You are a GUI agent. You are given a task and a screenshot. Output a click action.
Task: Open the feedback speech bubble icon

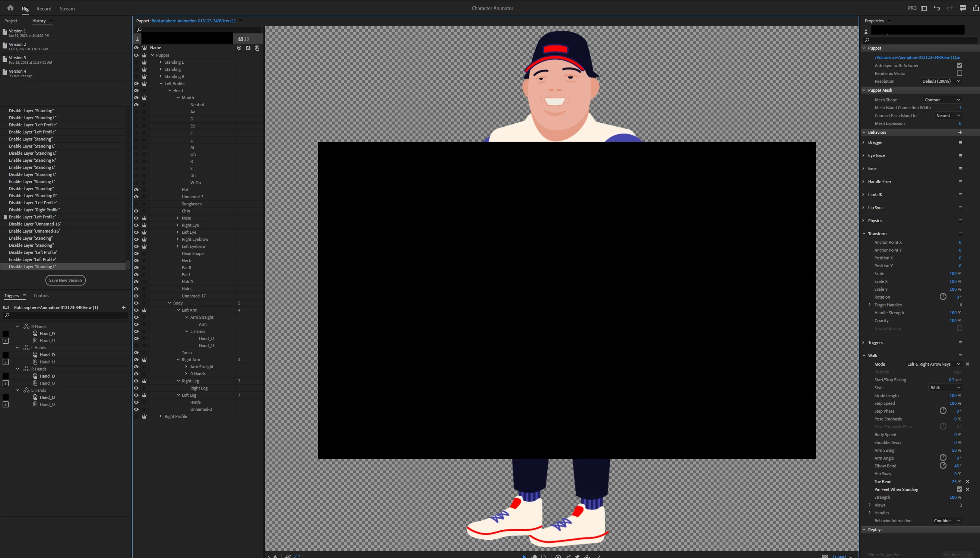(x=962, y=8)
